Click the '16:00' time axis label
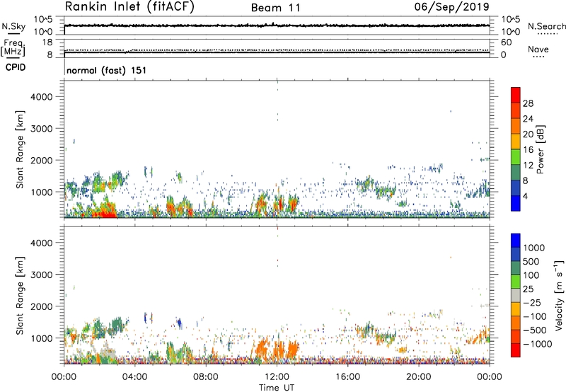Viewport: 566px width, 392px height. click(x=347, y=377)
